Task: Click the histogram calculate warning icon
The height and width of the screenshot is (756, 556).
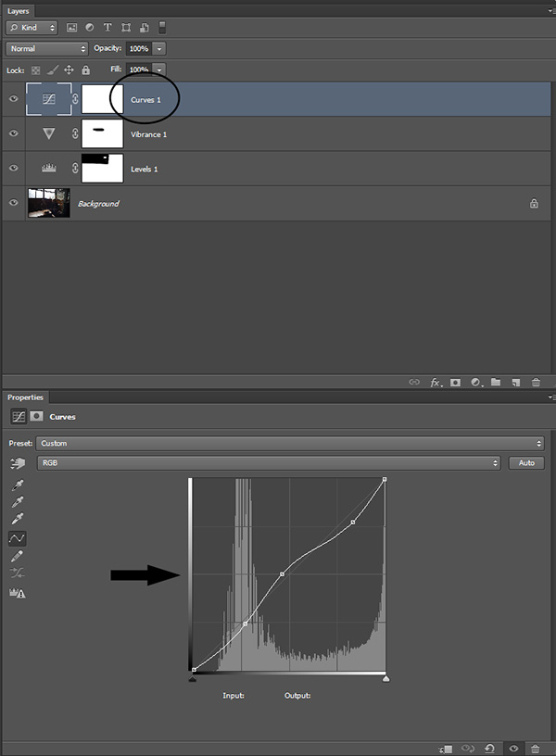Action: (18, 593)
